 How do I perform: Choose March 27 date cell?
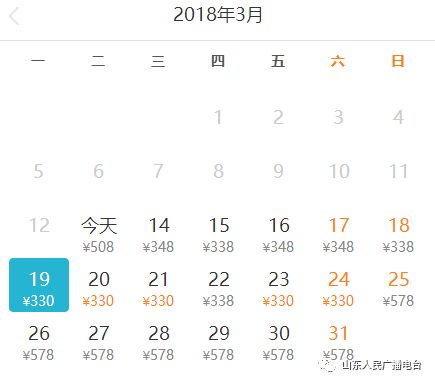(99, 342)
